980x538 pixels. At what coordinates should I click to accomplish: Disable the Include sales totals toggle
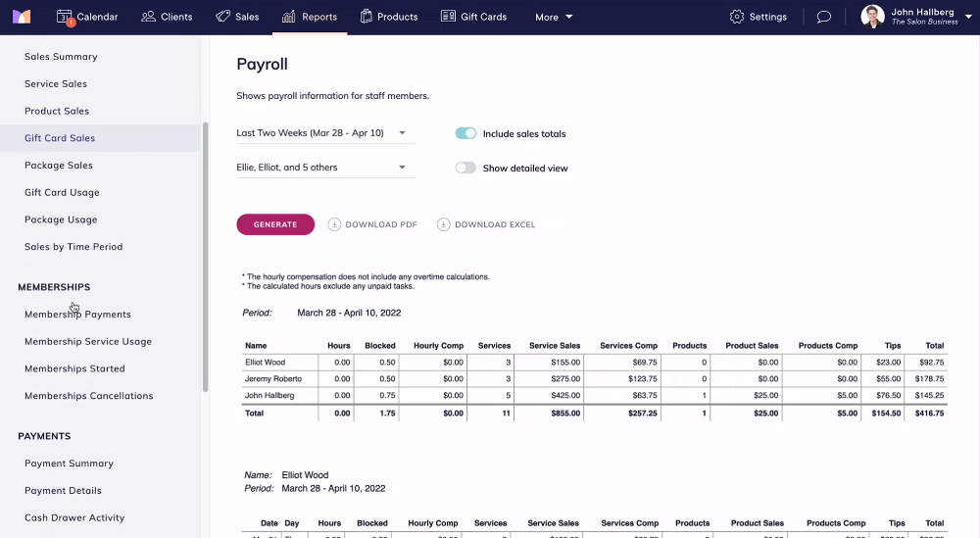(465, 133)
